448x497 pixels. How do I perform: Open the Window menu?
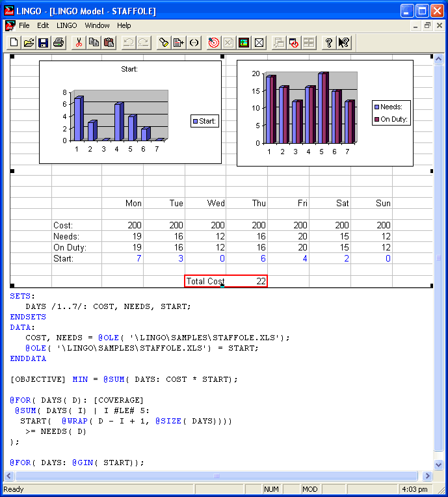97,25
